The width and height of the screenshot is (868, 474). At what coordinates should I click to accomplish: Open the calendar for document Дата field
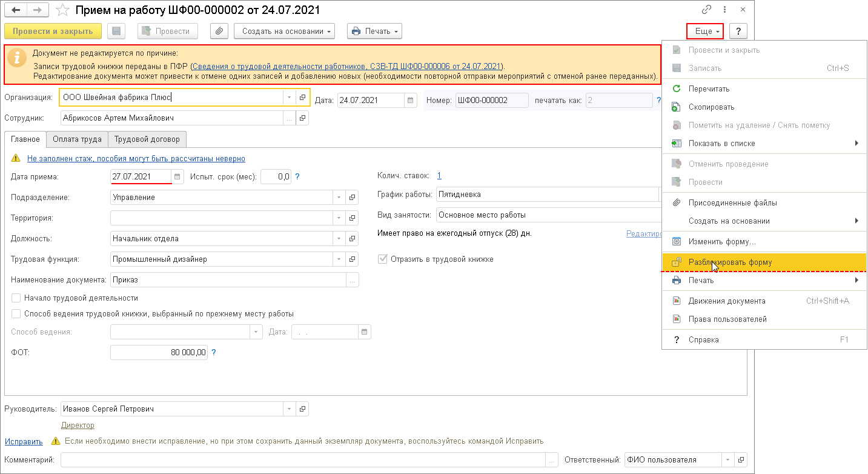coord(411,101)
